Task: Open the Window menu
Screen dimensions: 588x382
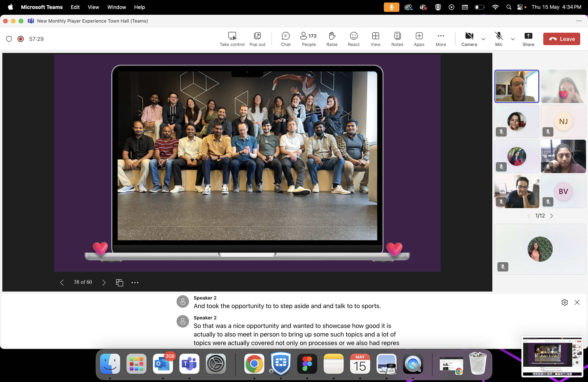Action: [x=116, y=7]
